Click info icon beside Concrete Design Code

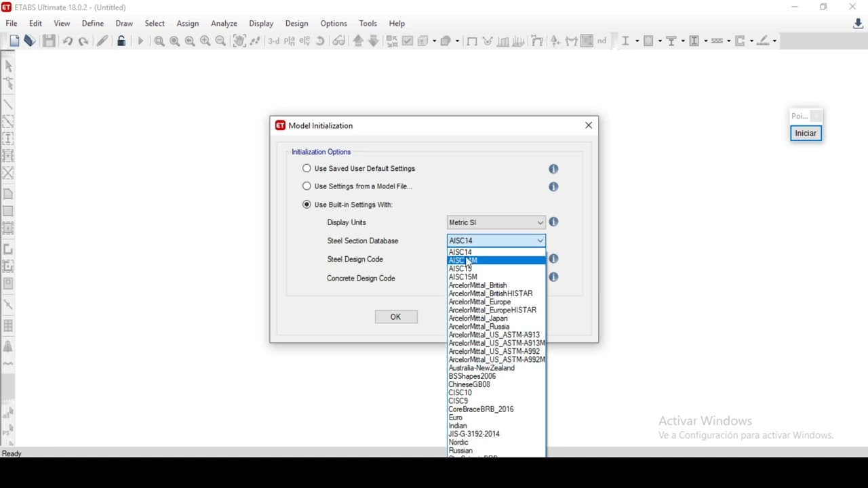(554, 277)
